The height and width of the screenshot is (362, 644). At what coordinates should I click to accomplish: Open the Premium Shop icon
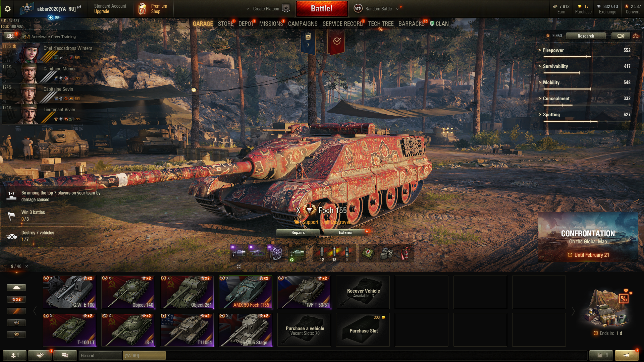pos(153,9)
